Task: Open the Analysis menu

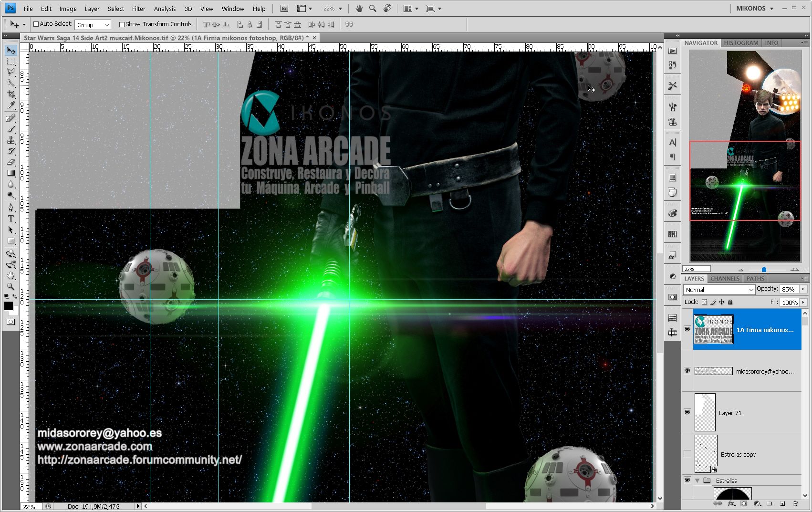Action: coord(165,9)
